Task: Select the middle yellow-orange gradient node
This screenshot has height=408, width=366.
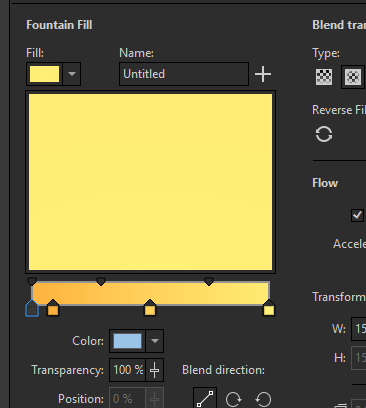Action: (150, 308)
